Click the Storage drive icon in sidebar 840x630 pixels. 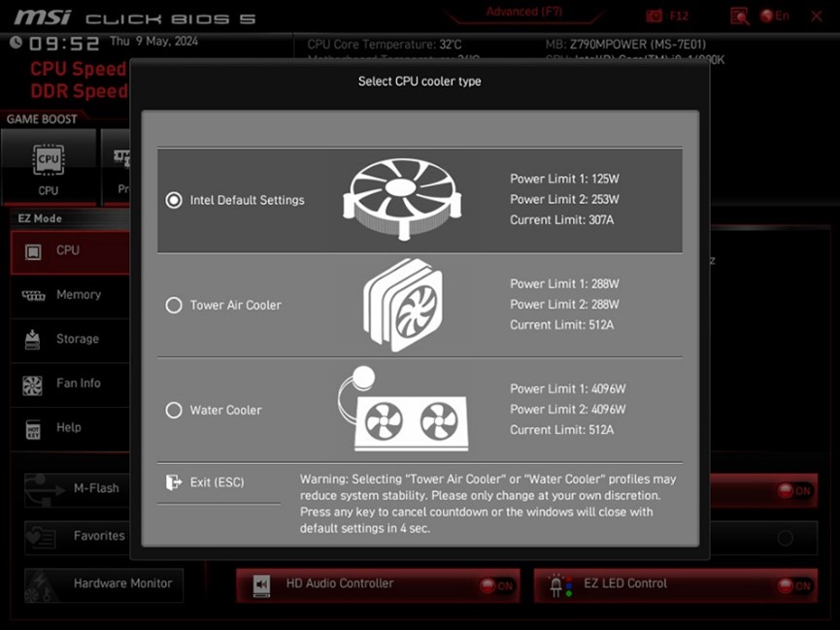pyautogui.click(x=33, y=340)
